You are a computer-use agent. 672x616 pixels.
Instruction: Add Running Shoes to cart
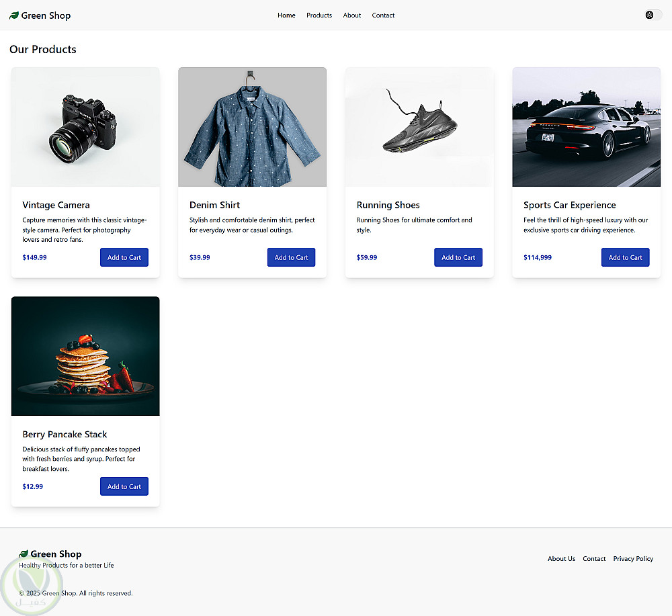point(458,257)
